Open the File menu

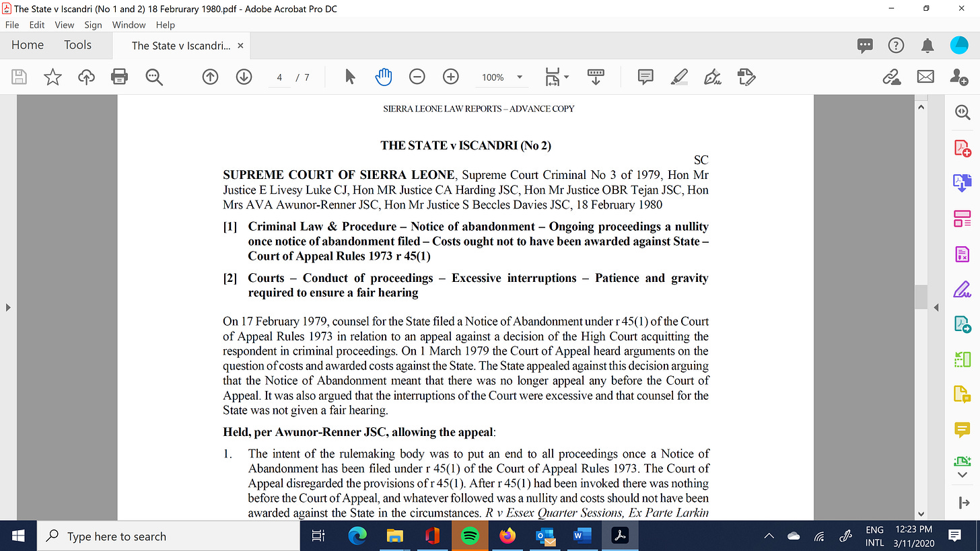click(13, 25)
